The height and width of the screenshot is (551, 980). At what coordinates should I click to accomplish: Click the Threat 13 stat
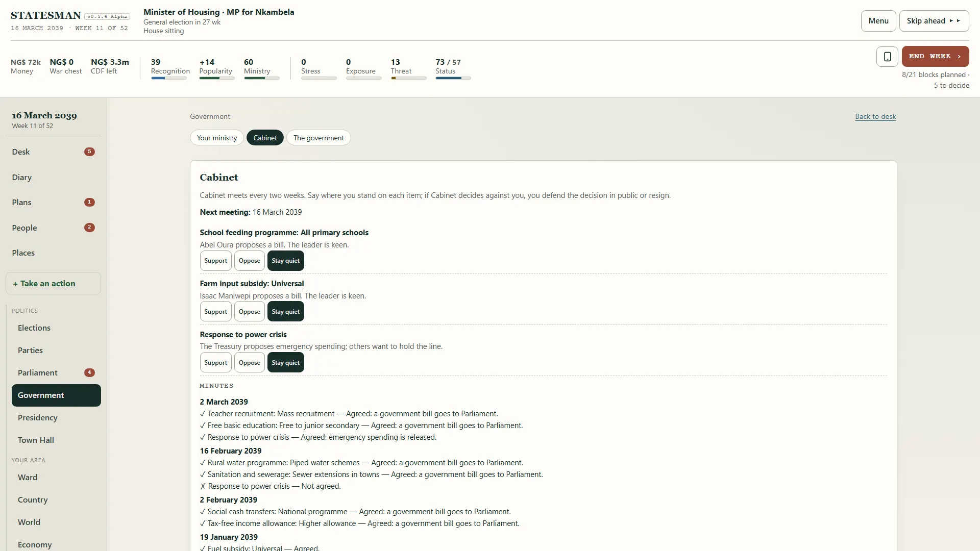tap(408, 68)
